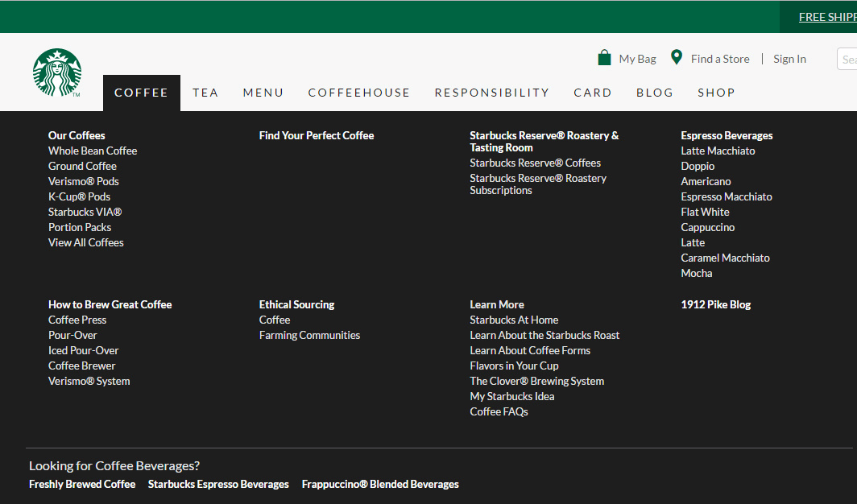Click Sign In
857x504 pixels.
(x=789, y=59)
